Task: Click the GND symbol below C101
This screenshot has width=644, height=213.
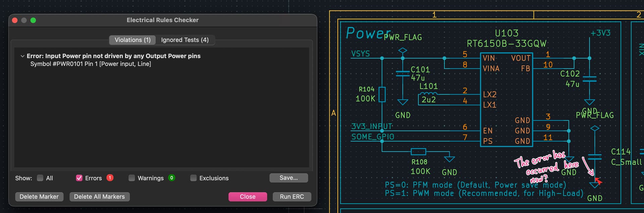Action: (x=402, y=102)
